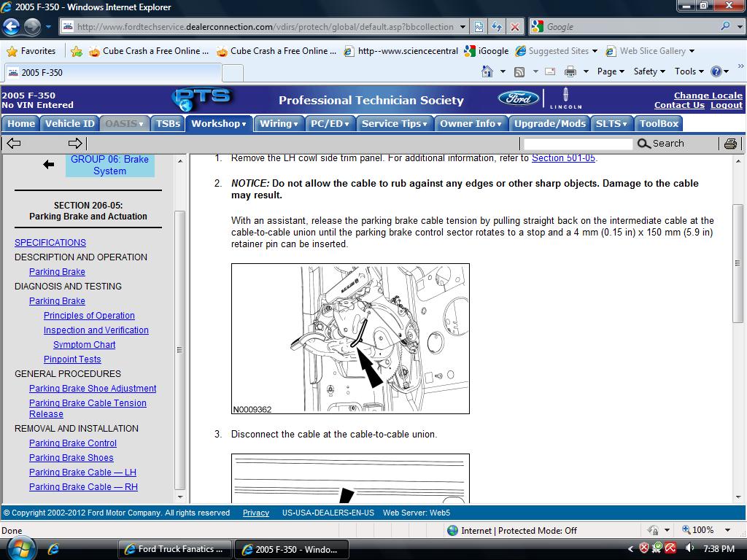Switch to Ford Truck Fanatics taskbar window
This screenshot has width=747, height=560.
175,549
